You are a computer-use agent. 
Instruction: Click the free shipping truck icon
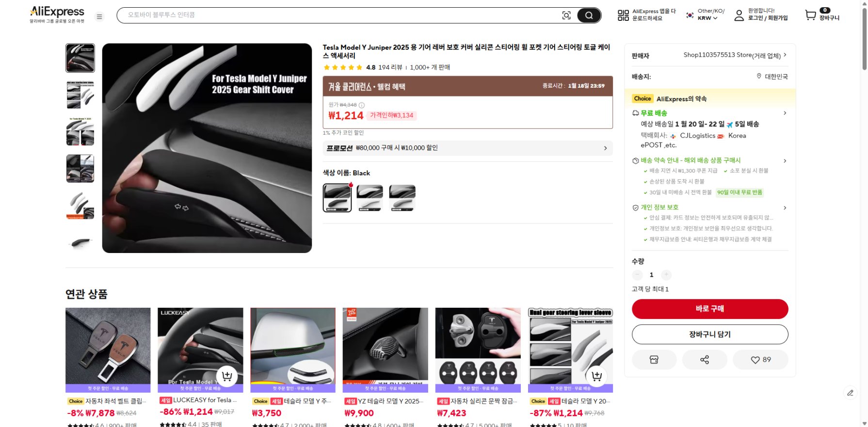coord(635,113)
